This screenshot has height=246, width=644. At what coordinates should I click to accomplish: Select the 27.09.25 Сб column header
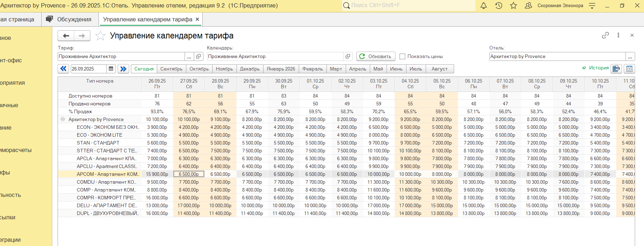[x=189, y=84]
